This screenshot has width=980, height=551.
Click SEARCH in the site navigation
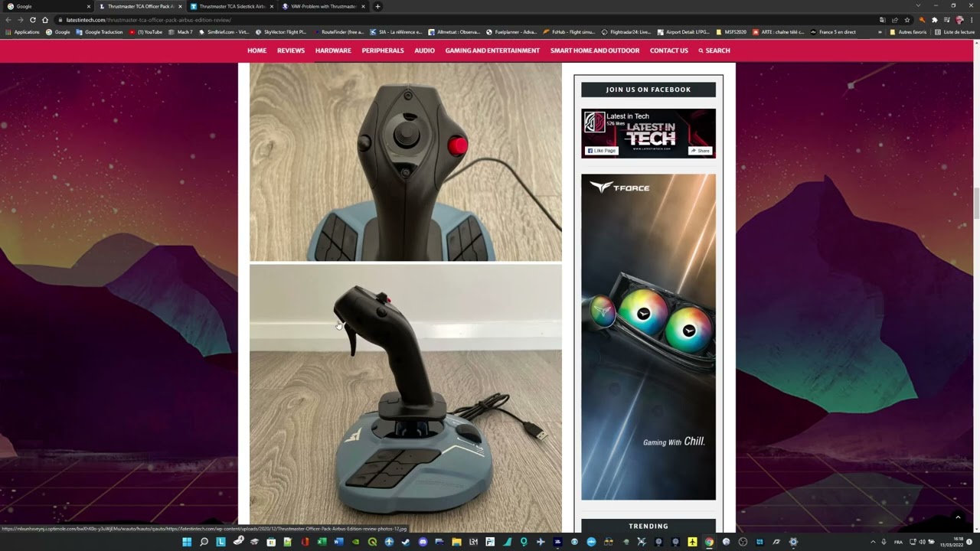pyautogui.click(x=714, y=51)
